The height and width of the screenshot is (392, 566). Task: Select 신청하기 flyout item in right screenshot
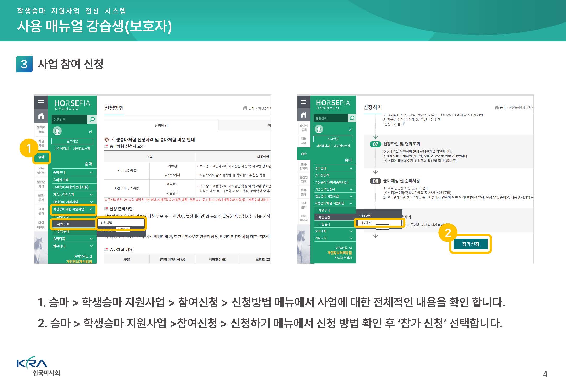click(378, 223)
